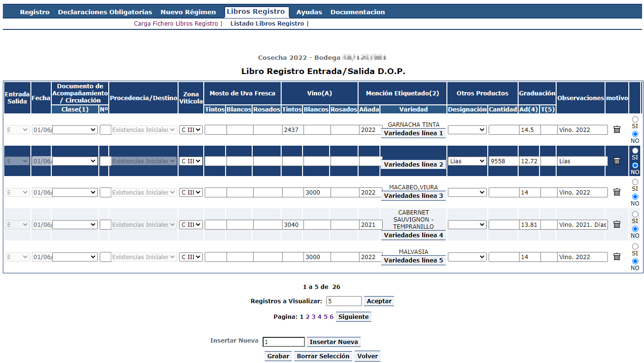This screenshot has width=644, height=363.
Task: Open Zona Vitícola dropdown on Garnacha Tinta row
Action: click(191, 130)
